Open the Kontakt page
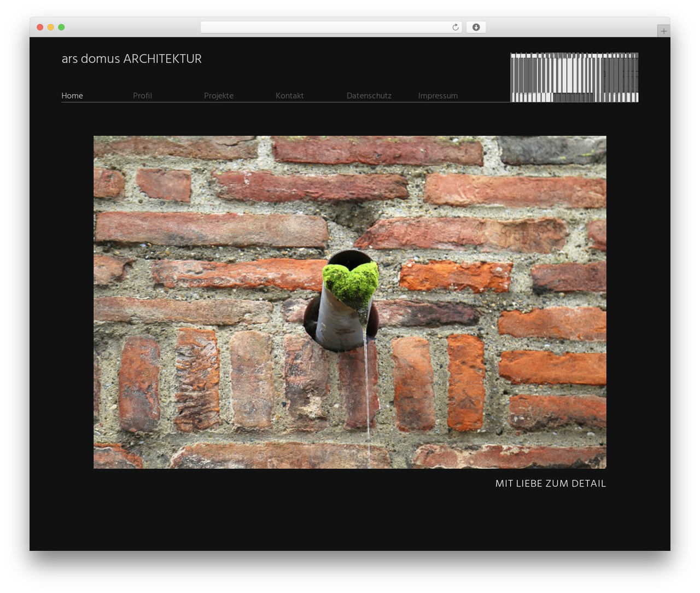This screenshot has height=593, width=700. (x=289, y=96)
